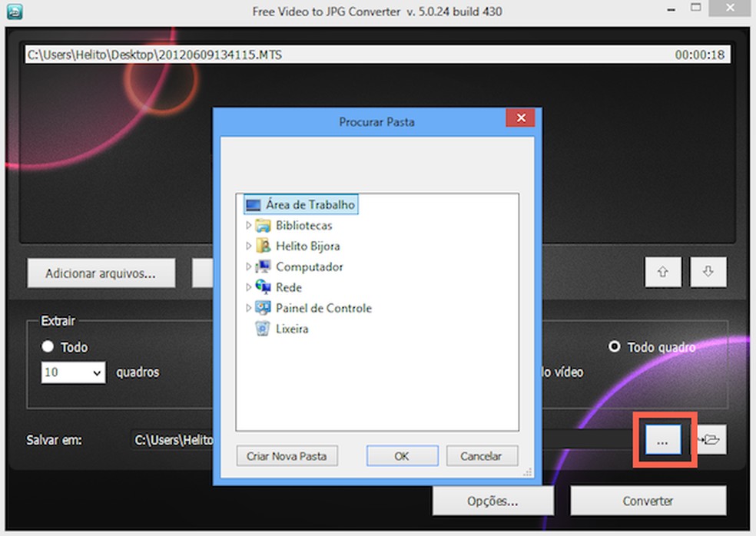Click the Área de Trabalho desktop icon
The height and width of the screenshot is (536, 756).
(253, 205)
